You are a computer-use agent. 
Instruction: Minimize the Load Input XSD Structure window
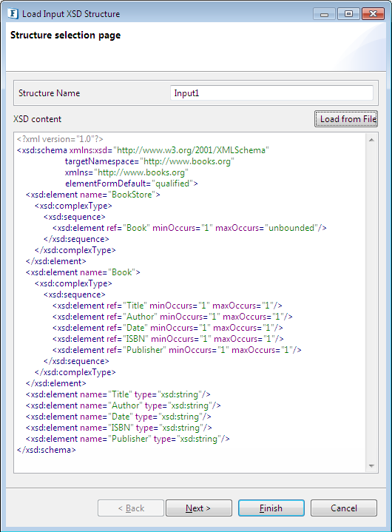[324, 14]
